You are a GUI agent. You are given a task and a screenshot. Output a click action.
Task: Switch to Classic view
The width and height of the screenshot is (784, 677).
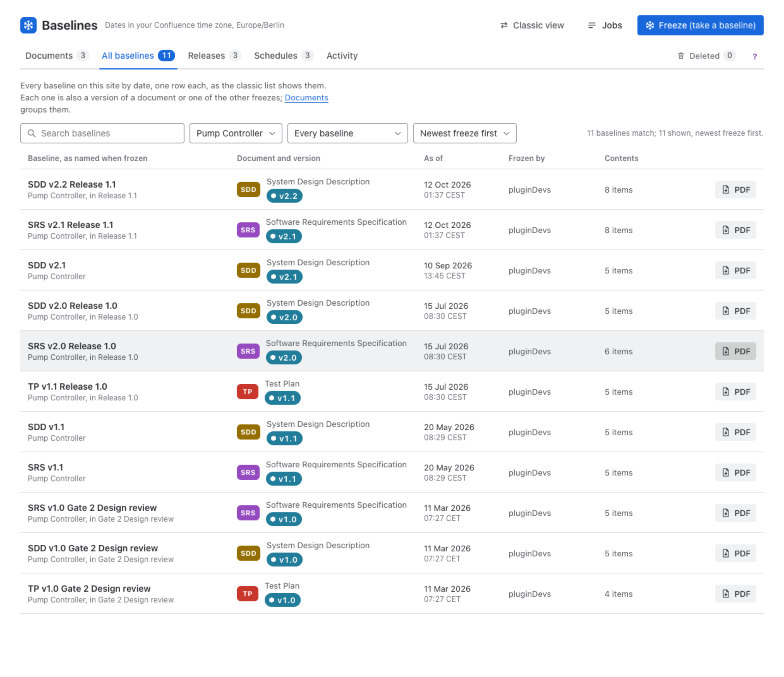point(532,25)
